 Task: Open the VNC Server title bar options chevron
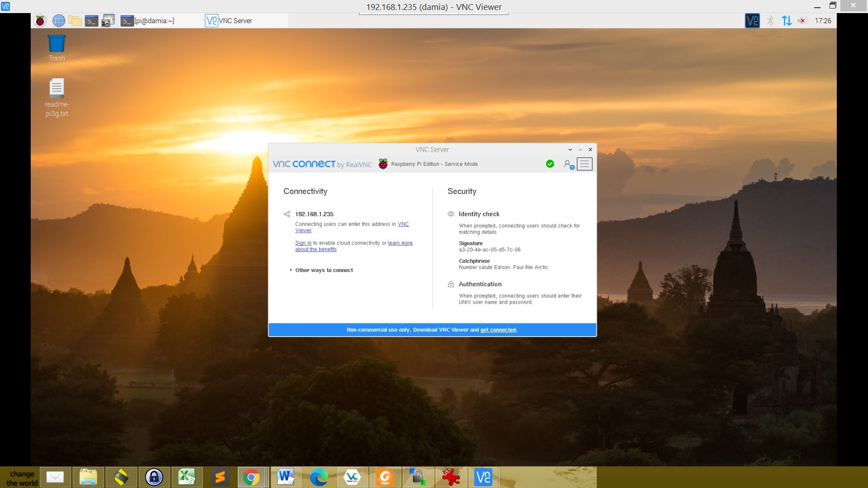(569, 149)
